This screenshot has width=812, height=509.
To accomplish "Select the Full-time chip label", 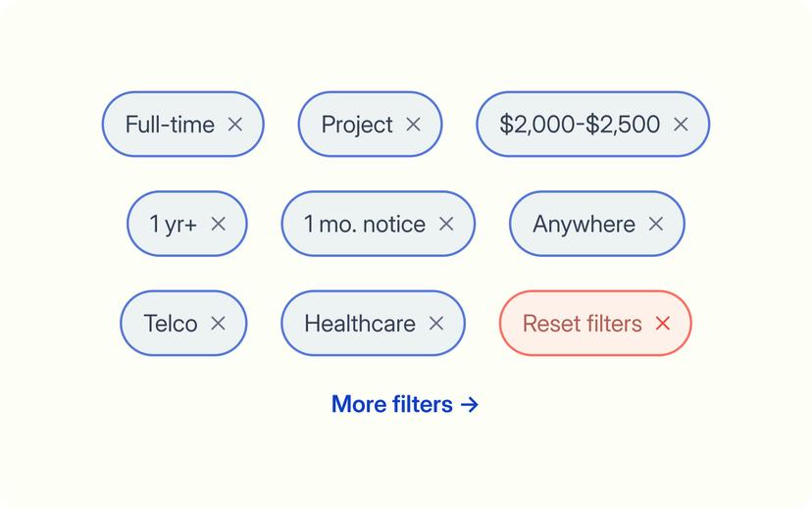I will (170, 125).
